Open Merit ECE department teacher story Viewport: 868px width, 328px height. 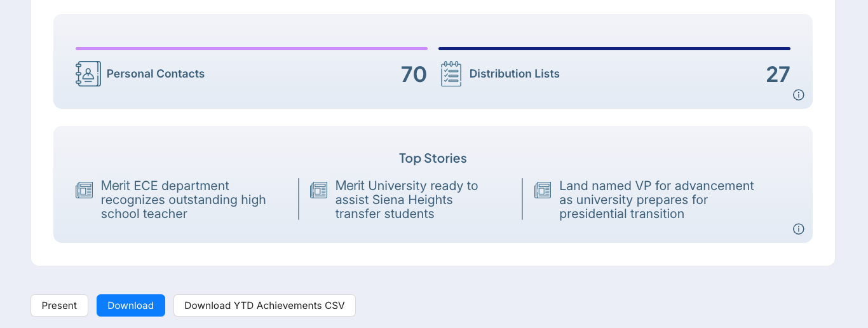(x=183, y=200)
